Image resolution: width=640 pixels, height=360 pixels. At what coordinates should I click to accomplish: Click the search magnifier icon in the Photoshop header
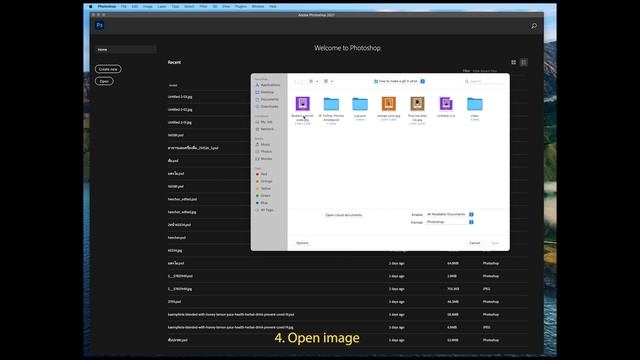click(x=534, y=26)
